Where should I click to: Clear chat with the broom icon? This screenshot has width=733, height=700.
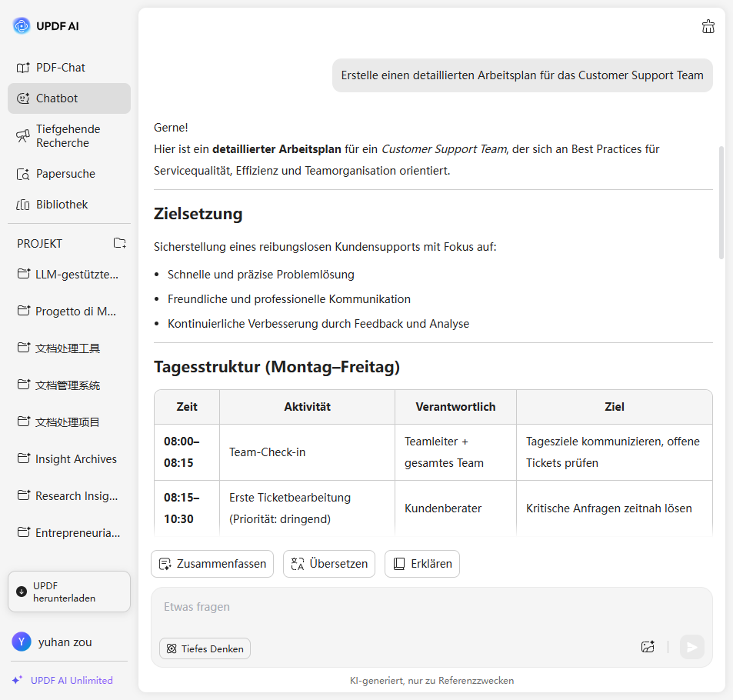[x=708, y=27]
